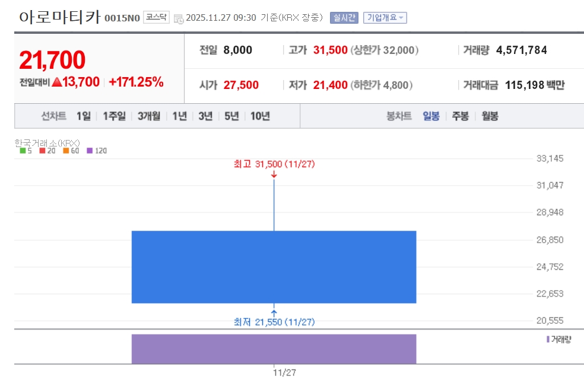Select the 3개월 line chart period

(148, 116)
